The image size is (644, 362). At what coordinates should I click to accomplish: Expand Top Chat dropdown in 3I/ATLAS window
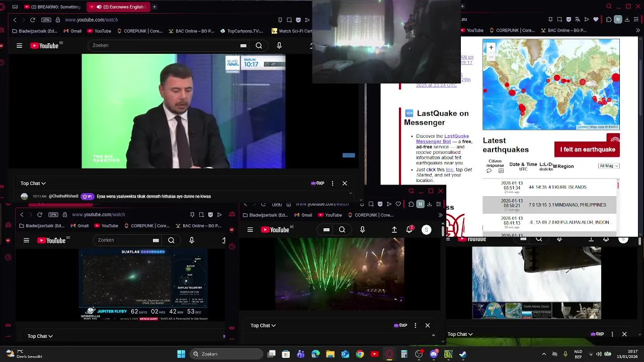point(40,336)
